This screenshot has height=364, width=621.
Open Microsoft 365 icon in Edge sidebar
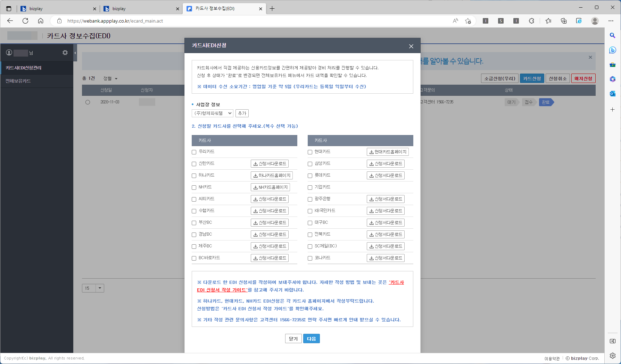coord(613,79)
